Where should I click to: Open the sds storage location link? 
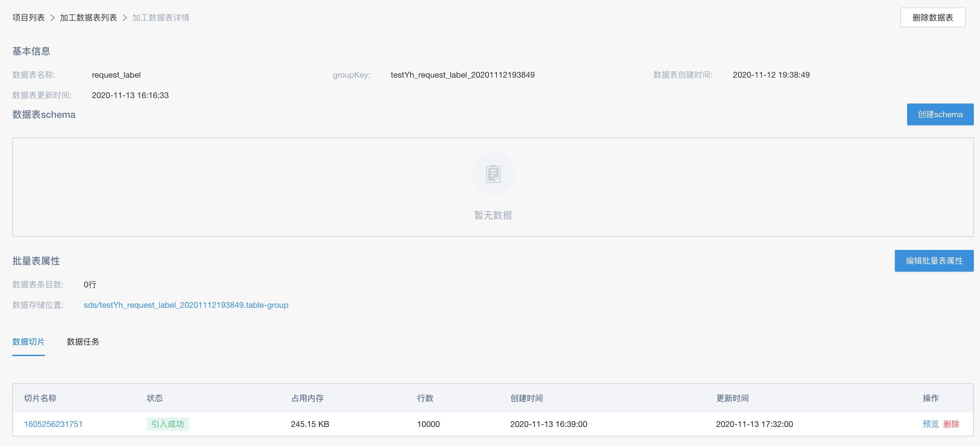pos(186,305)
